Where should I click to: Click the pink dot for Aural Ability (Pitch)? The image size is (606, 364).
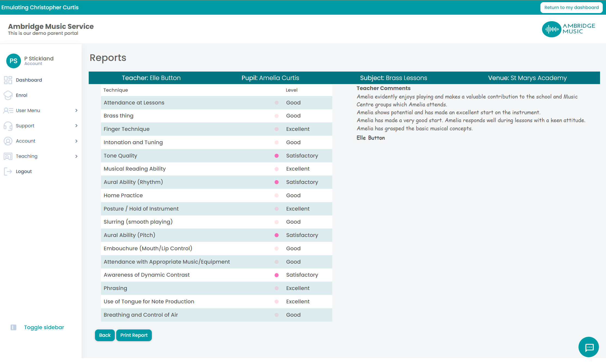(x=276, y=235)
